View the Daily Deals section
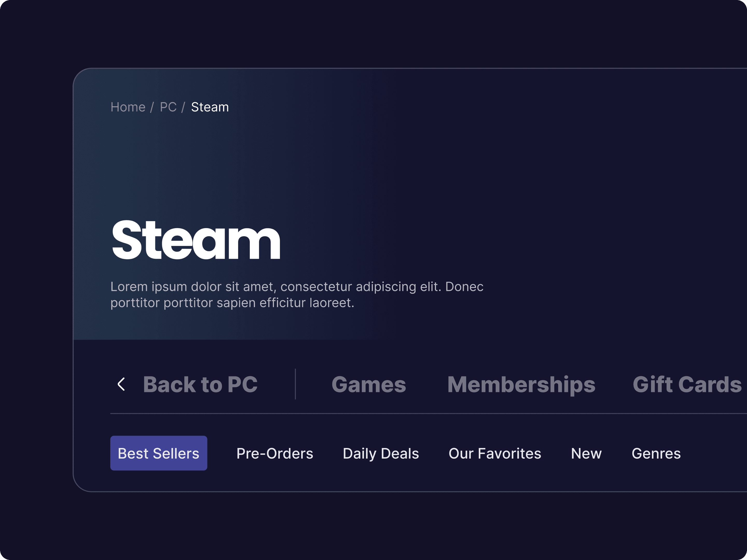This screenshot has height=560, width=747. click(381, 453)
